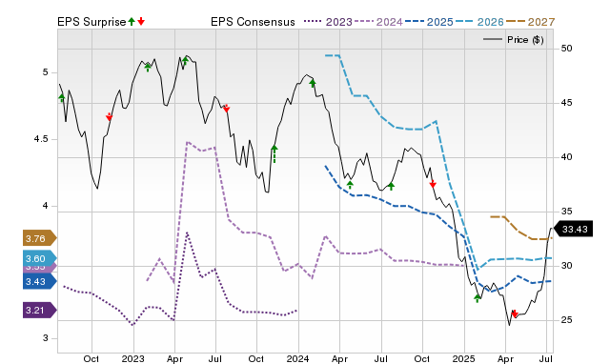Click the EPS Surprise legend title
This screenshot has height=364, width=610.
click(x=91, y=22)
